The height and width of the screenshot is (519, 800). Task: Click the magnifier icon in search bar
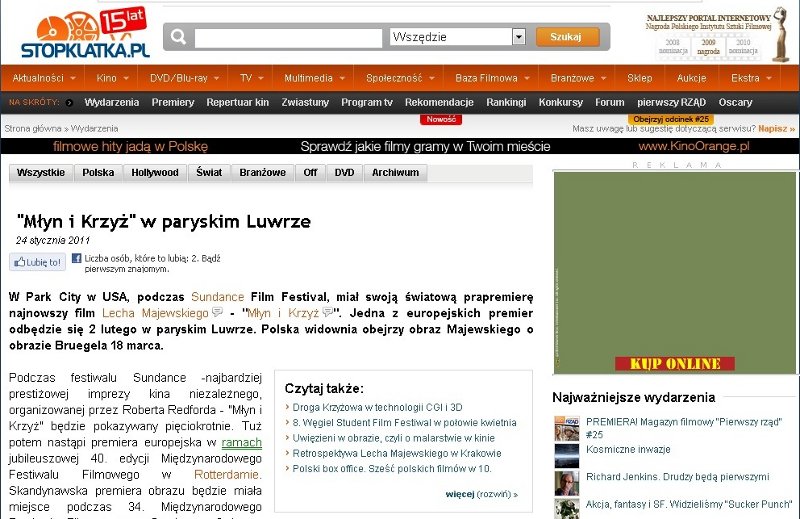pos(179,37)
